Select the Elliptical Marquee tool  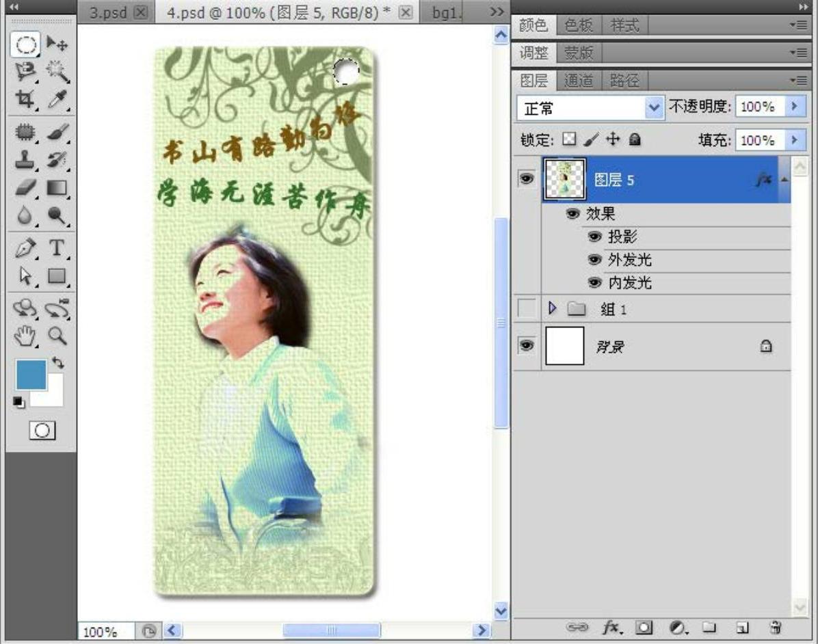(x=25, y=45)
